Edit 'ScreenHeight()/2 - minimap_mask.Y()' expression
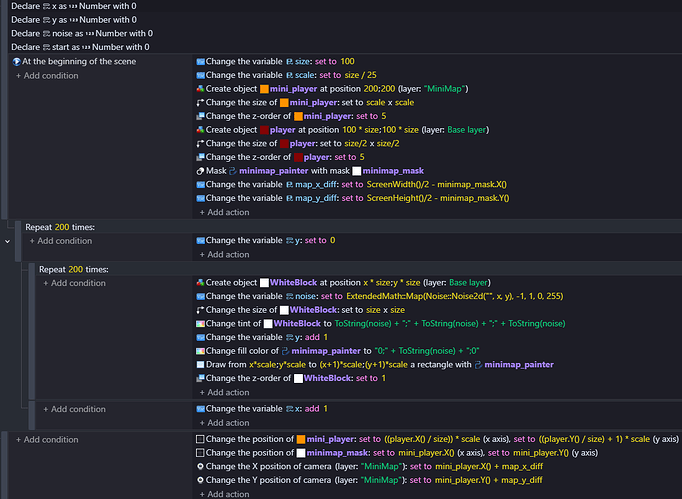This screenshot has width=682, height=499. 438,198
